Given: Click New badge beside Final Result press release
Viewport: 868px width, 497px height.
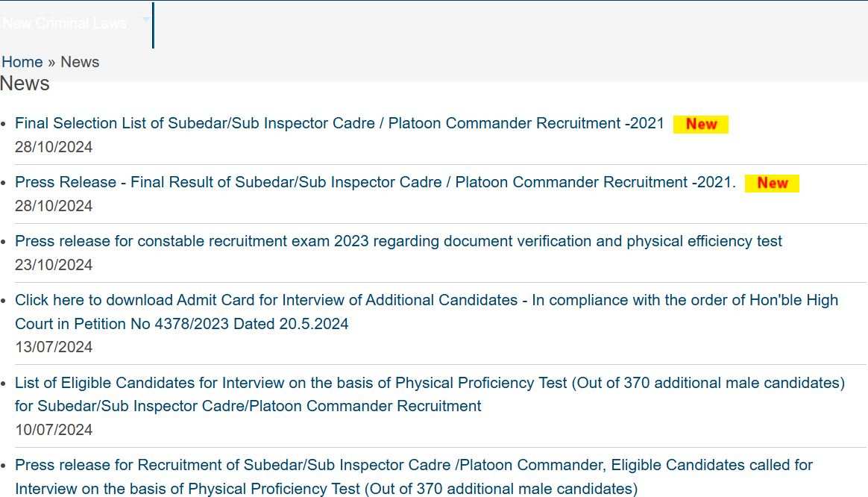Looking at the screenshot, I should tap(772, 183).
